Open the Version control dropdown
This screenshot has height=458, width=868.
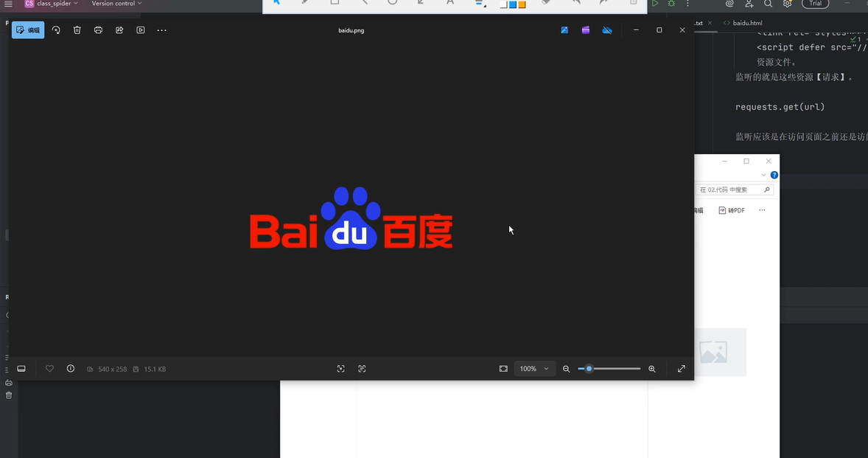coord(117,4)
